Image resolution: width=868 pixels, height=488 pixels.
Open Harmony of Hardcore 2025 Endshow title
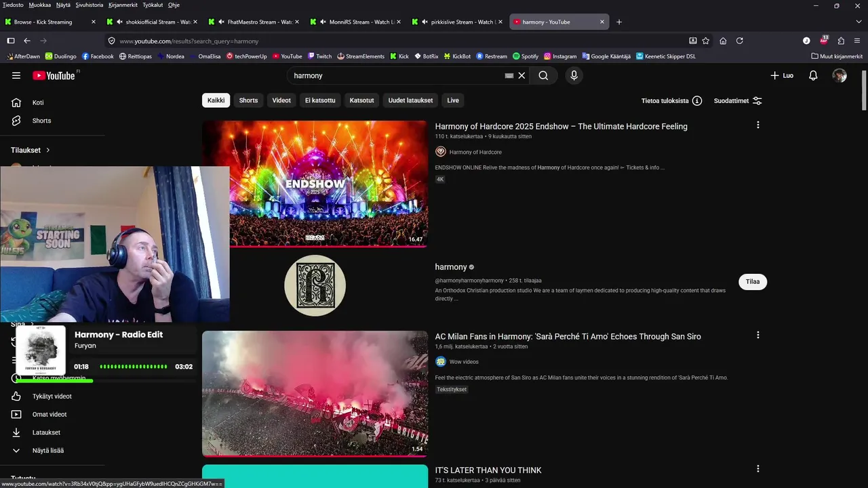tap(561, 127)
